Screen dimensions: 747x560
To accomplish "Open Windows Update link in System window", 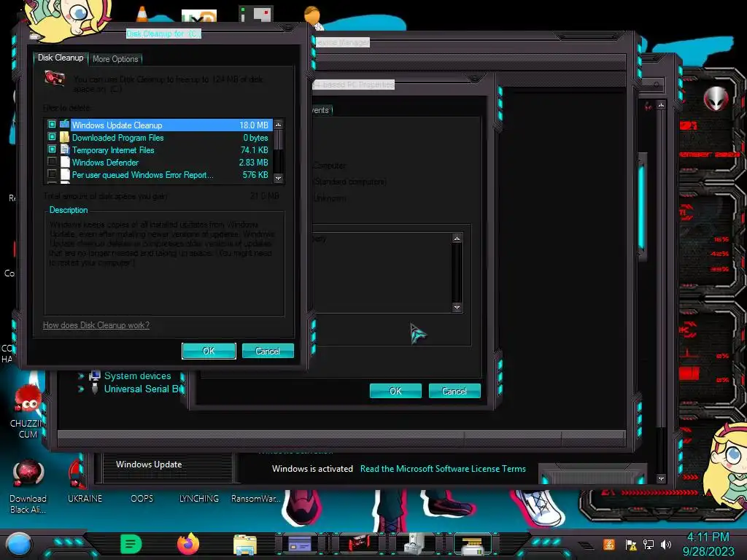I will (149, 464).
